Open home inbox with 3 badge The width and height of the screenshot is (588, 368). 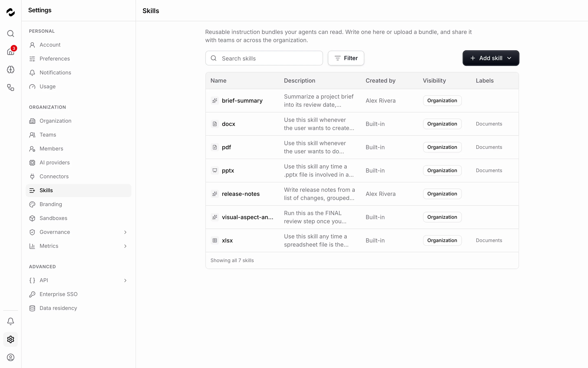10,51
